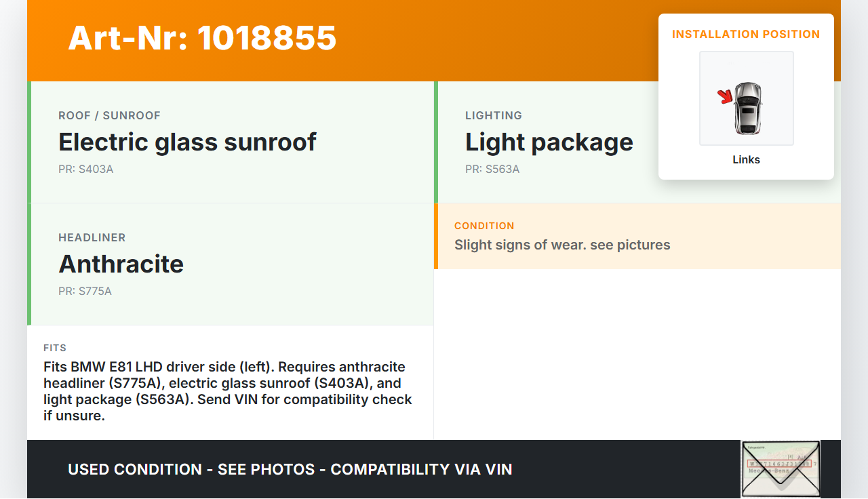Click the Links label under car image
Screen dimensions: 868x499
(x=746, y=160)
